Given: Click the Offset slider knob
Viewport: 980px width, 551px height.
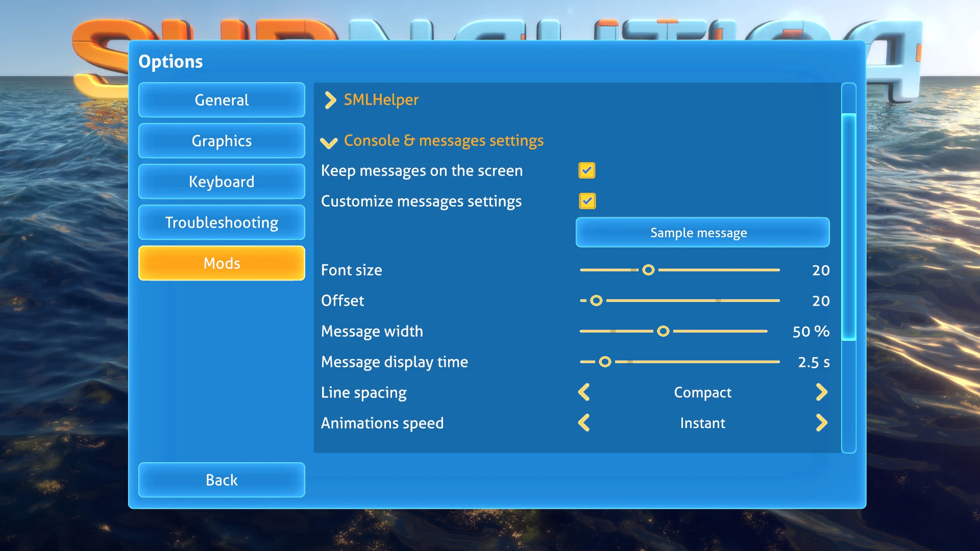Looking at the screenshot, I should 596,300.
